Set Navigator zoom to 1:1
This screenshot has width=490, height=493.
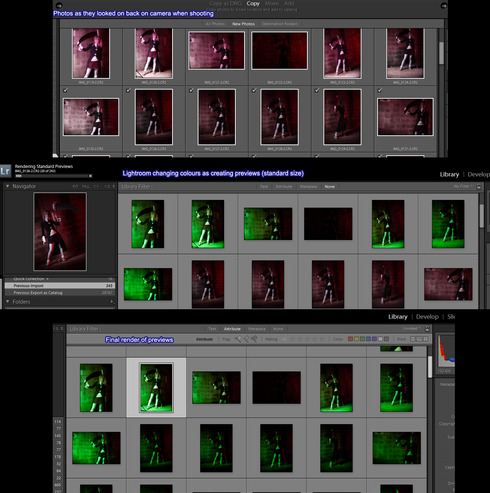pyautogui.click(x=96, y=186)
